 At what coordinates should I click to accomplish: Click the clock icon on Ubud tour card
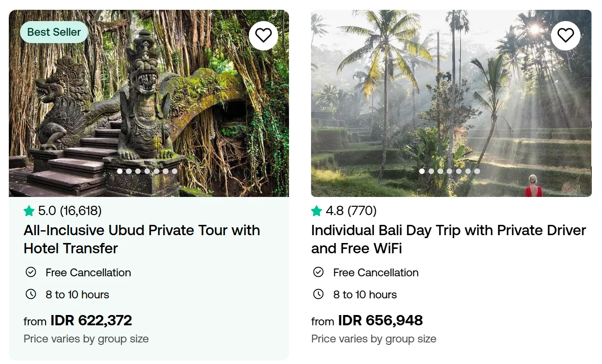click(x=31, y=294)
